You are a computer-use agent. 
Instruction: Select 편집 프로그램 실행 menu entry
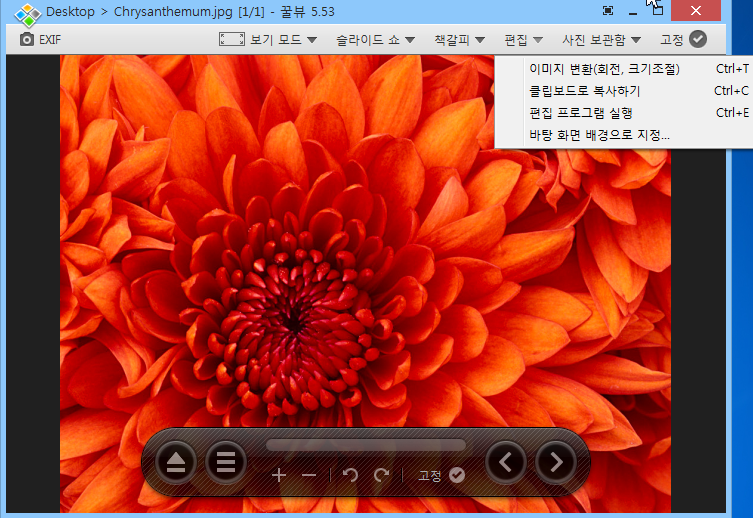tap(624, 113)
